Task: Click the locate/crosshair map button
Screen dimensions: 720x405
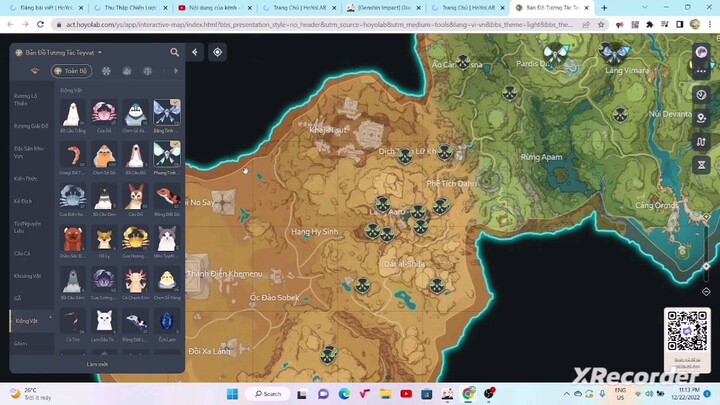Action: (217, 52)
